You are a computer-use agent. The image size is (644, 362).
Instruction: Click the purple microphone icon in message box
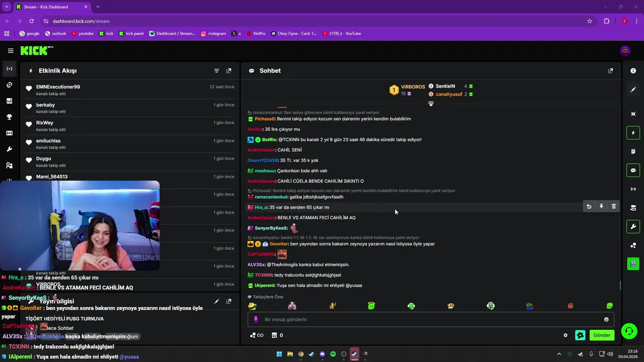click(x=256, y=319)
